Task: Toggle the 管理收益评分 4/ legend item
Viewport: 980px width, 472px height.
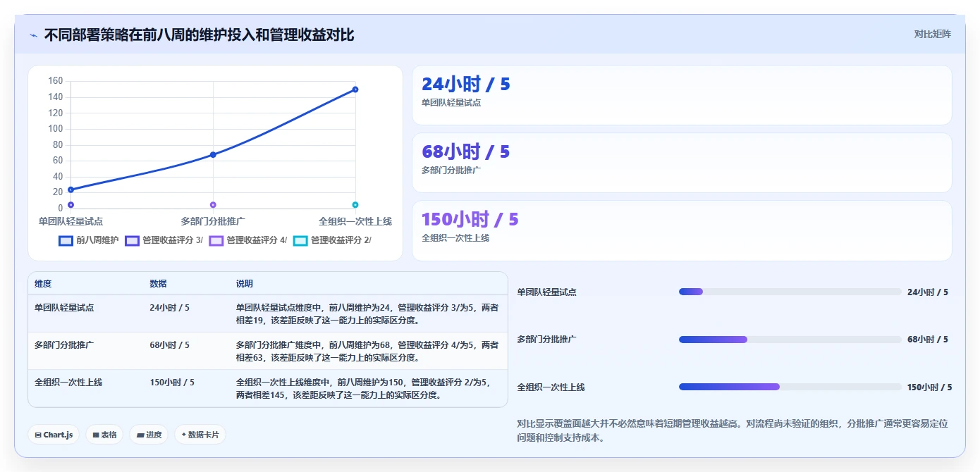Action: tap(248, 240)
